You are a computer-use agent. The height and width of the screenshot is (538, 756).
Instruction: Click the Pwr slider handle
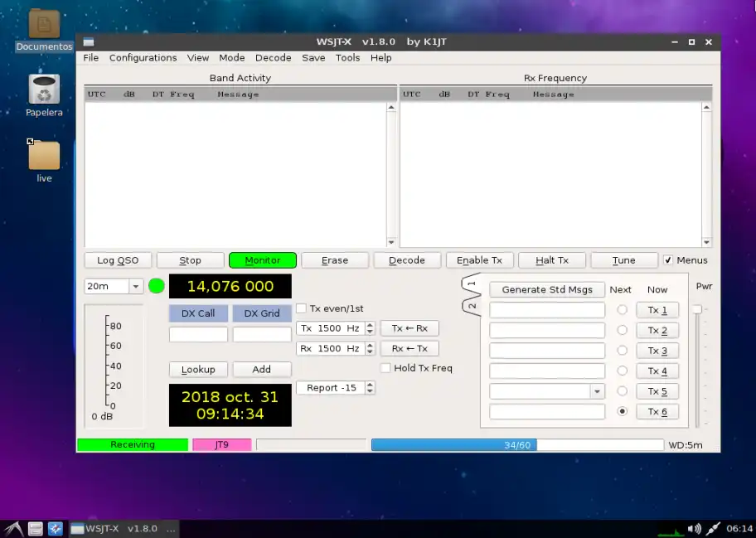pos(696,309)
